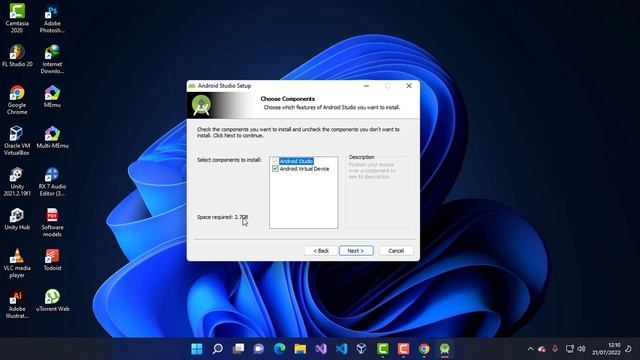
Task: Open Google Chrome desktop shortcut
Action: click(x=17, y=100)
